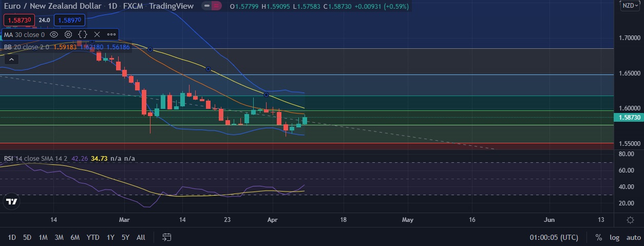Click the 24.0 spread value

pos(44,20)
